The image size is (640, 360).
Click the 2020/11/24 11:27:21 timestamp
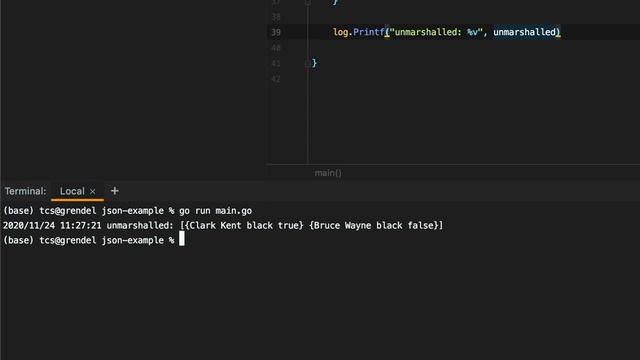pos(52,225)
